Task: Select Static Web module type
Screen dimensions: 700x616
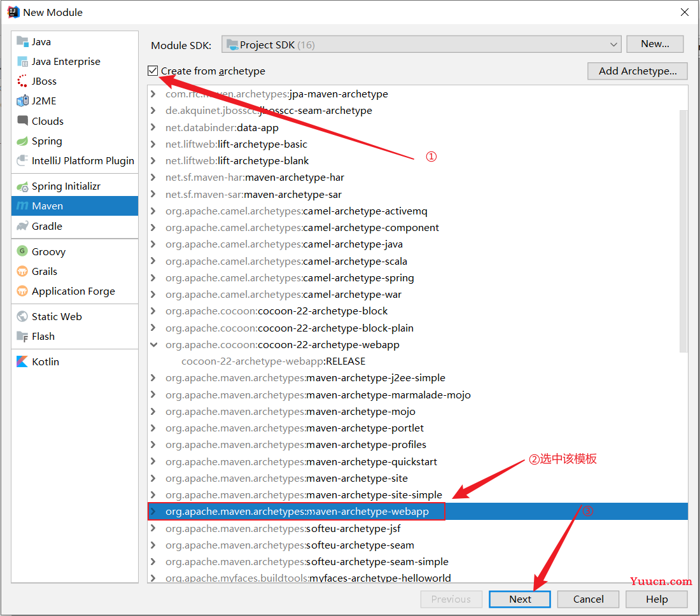Action: pos(74,316)
